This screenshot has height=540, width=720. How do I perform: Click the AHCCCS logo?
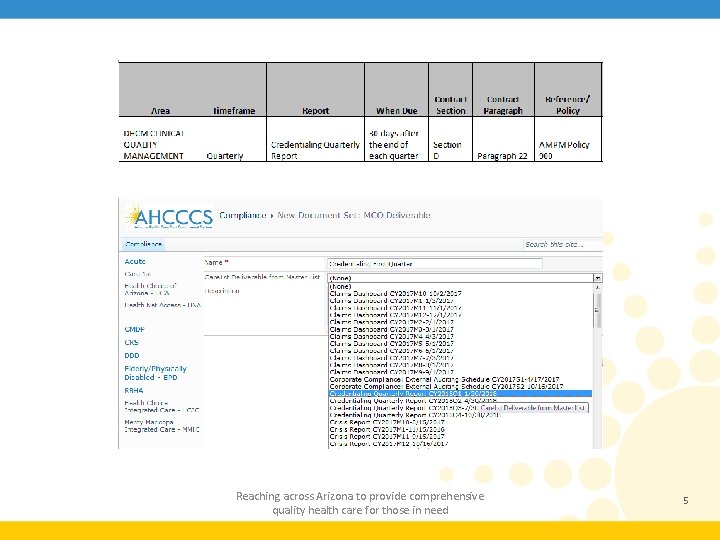[x=169, y=217]
